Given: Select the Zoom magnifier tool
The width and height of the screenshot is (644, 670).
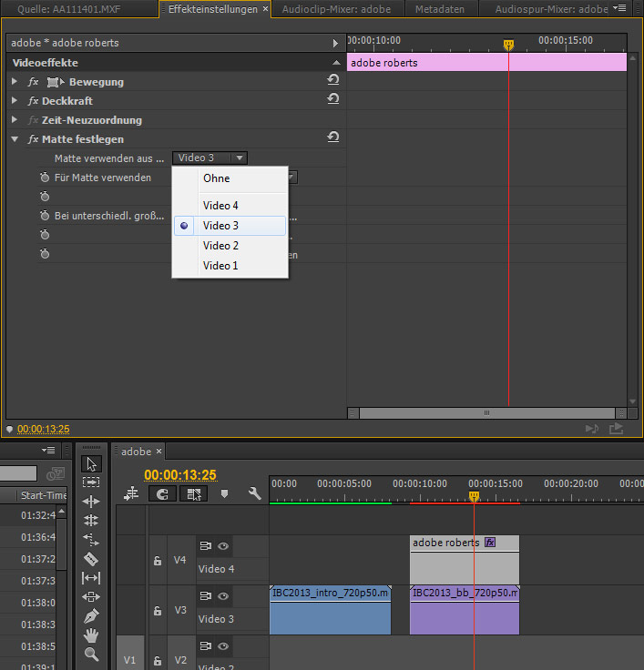Looking at the screenshot, I should pyautogui.click(x=91, y=655).
